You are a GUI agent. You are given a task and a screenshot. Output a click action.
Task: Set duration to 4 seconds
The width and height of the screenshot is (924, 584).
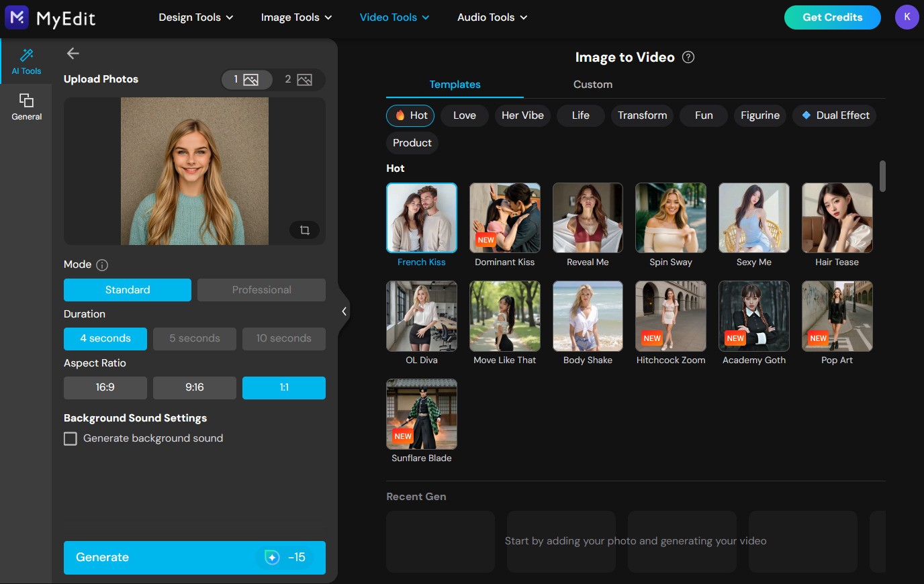point(105,339)
